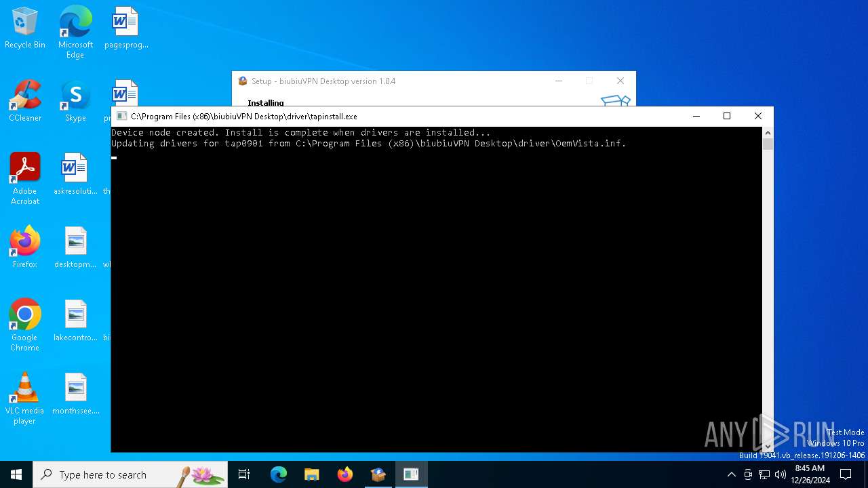This screenshot has height=488, width=868.
Task: Click the 'Installing' heading in Setup window
Action: click(x=266, y=103)
